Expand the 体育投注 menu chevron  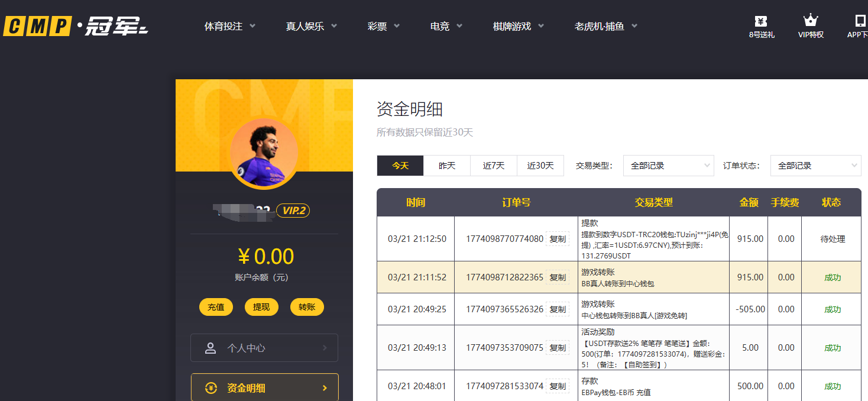point(252,26)
